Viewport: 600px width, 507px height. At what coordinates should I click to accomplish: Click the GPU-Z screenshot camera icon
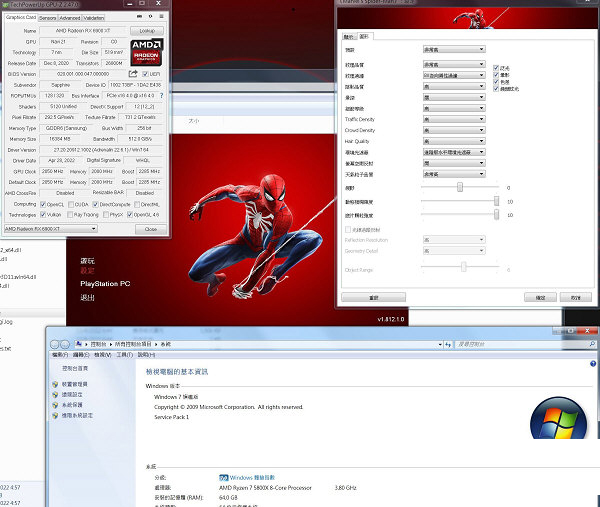(x=138, y=17)
